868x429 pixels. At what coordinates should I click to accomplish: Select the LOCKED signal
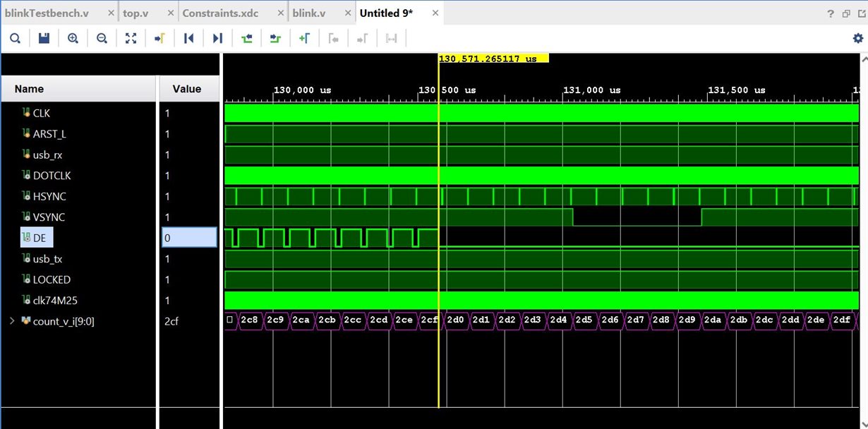click(52, 279)
